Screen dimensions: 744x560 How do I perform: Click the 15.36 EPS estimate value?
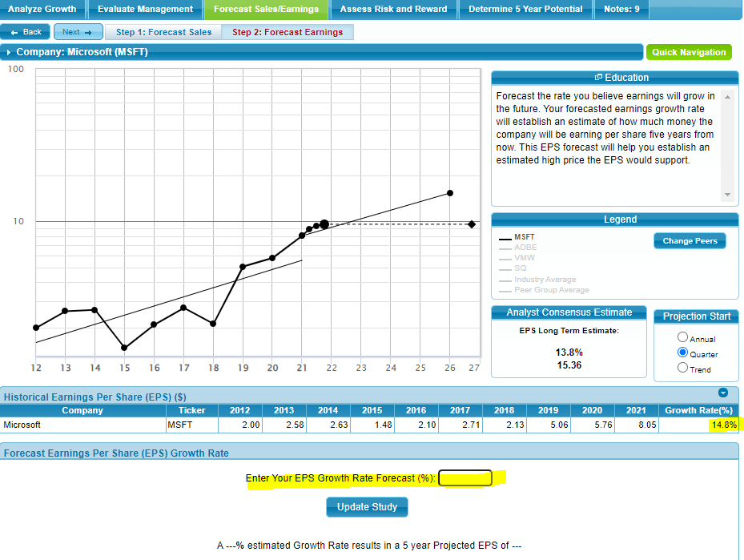569,365
